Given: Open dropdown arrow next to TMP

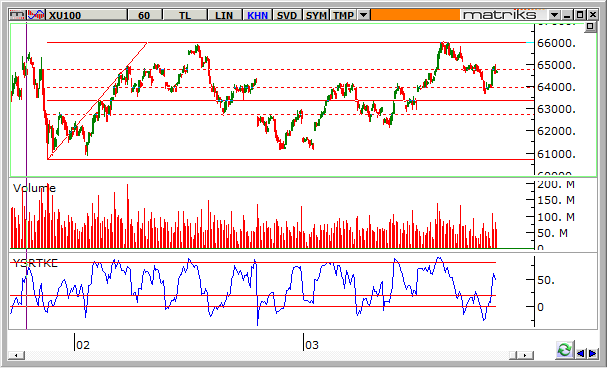Looking at the screenshot, I should pyautogui.click(x=363, y=15).
